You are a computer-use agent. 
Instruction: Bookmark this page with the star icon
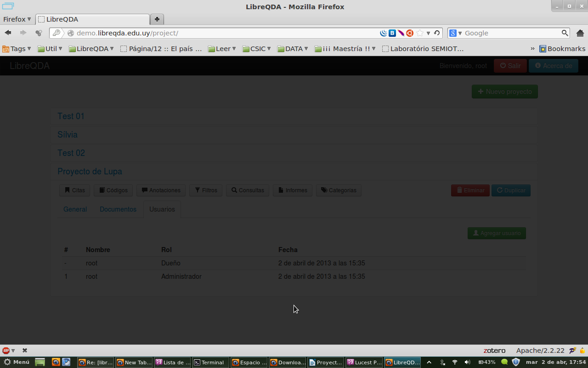[419, 33]
